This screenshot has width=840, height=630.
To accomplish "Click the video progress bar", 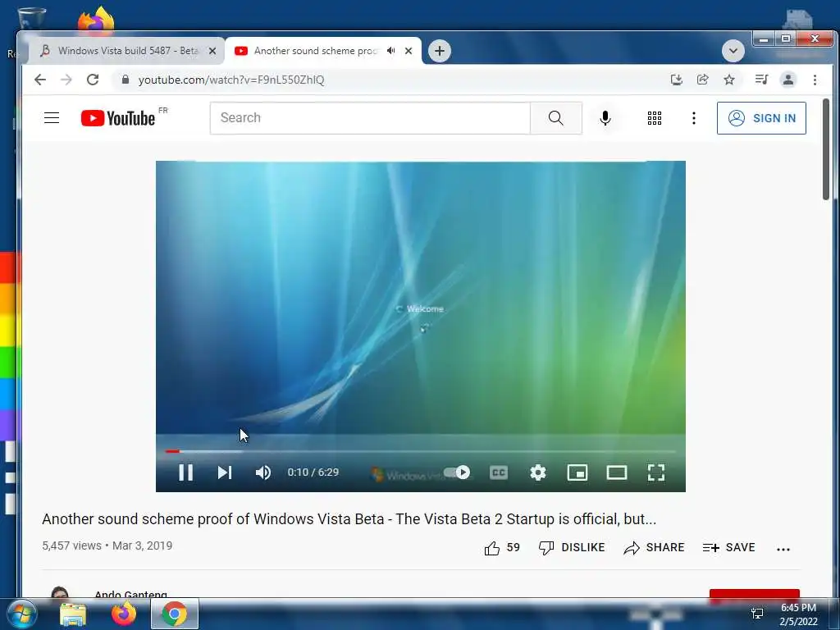I will (x=421, y=452).
